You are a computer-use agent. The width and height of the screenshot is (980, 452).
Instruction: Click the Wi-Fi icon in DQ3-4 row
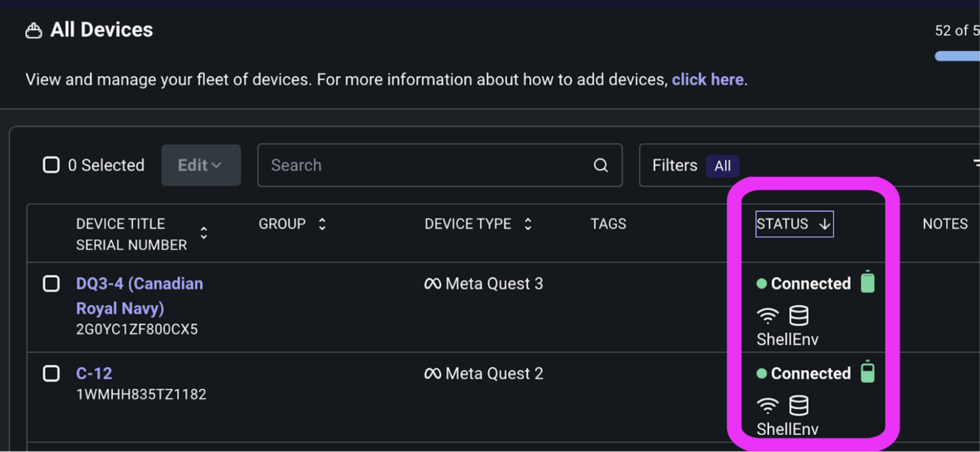click(768, 315)
